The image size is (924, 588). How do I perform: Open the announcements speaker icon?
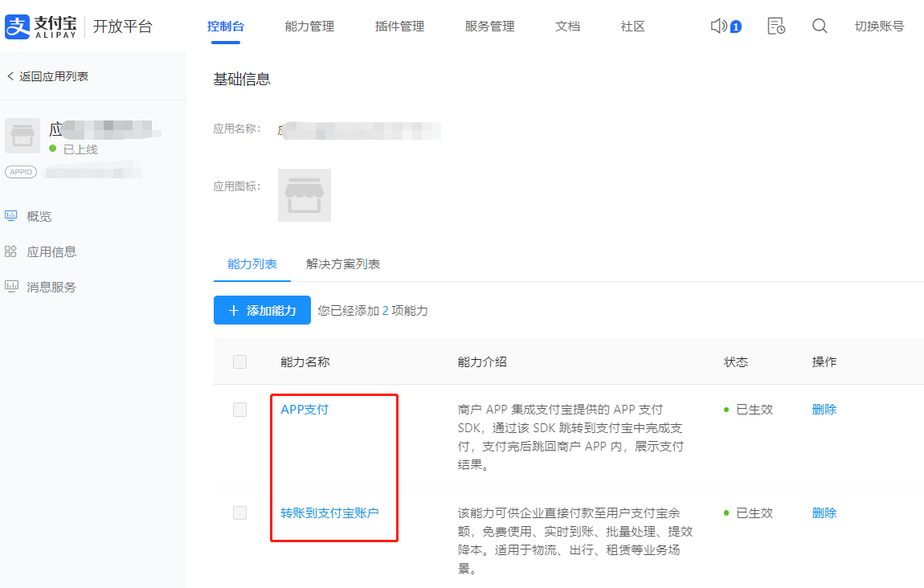719,26
